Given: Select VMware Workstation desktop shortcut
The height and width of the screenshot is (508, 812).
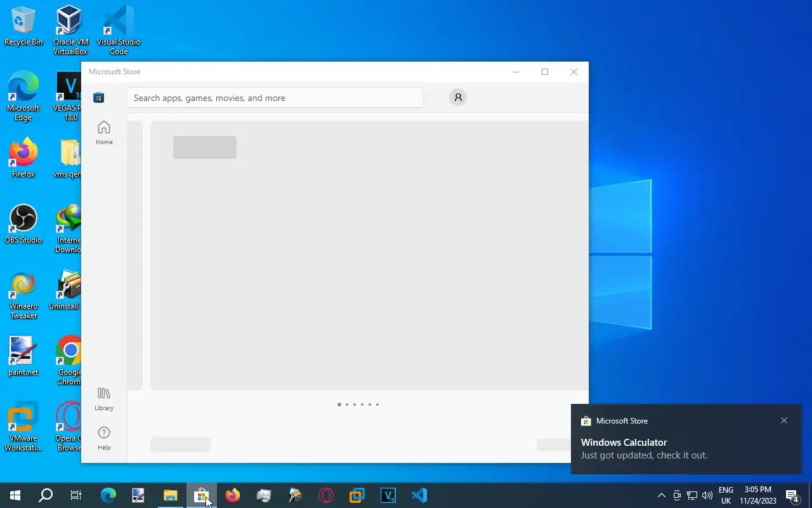Looking at the screenshot, I should tap(23, 427).
